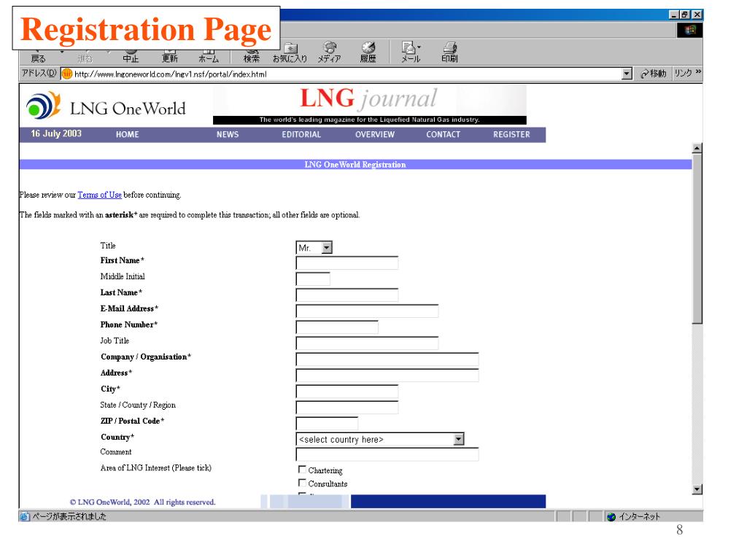Click into the Phone Number field
Image resolution: width=747 pixels, height=560 pixels.
click(337, 327)
